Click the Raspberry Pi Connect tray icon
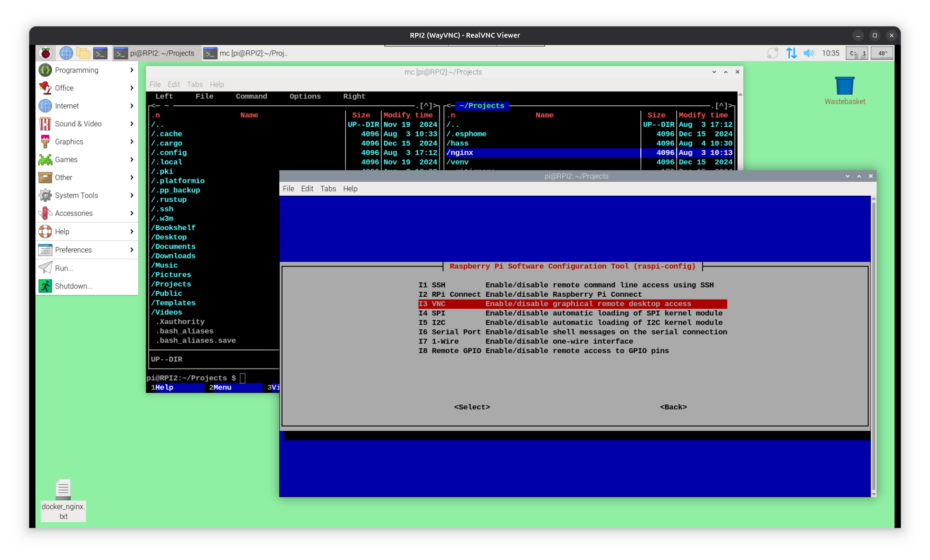Image resolution: width=930 pixels, height=560 pixels. coord(772,53)
